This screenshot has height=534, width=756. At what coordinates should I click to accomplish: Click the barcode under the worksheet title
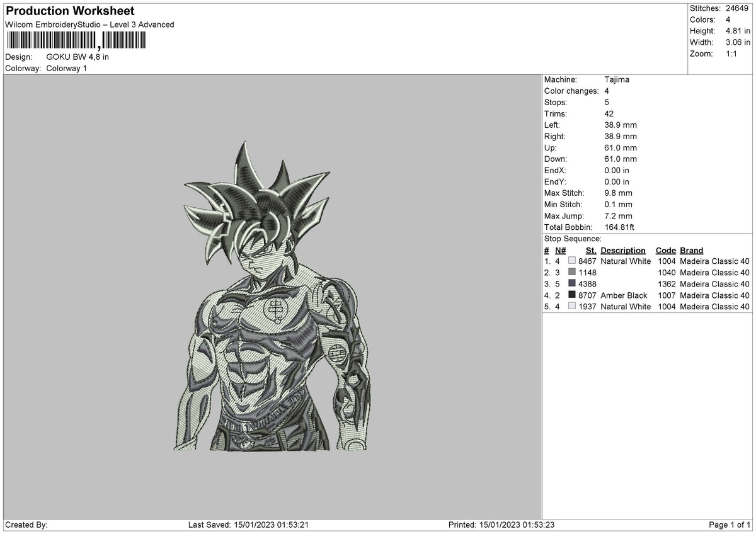76,41
